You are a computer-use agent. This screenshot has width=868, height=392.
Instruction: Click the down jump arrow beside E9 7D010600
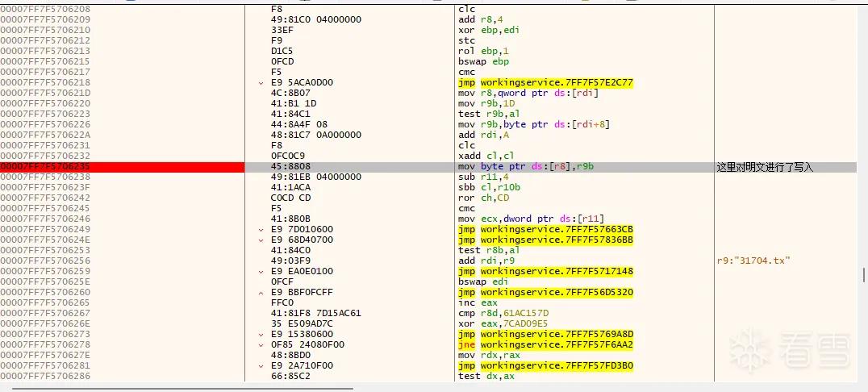[261, 230]
